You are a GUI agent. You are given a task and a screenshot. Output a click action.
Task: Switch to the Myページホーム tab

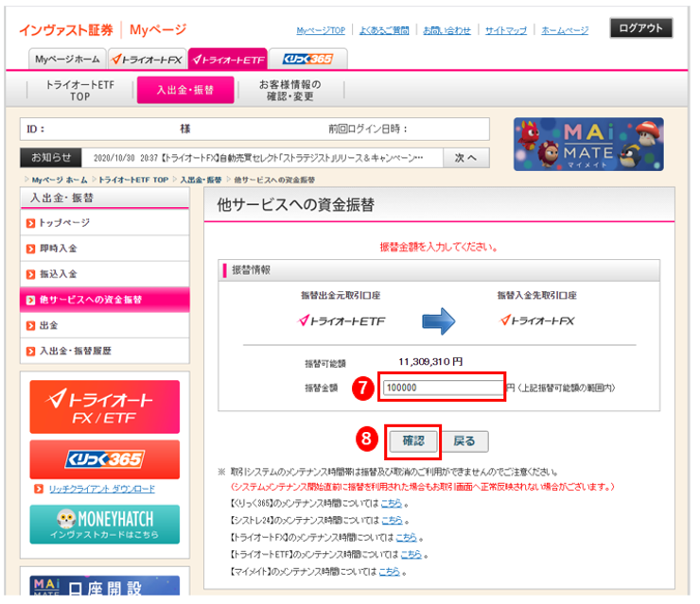(x=67, y=59)
